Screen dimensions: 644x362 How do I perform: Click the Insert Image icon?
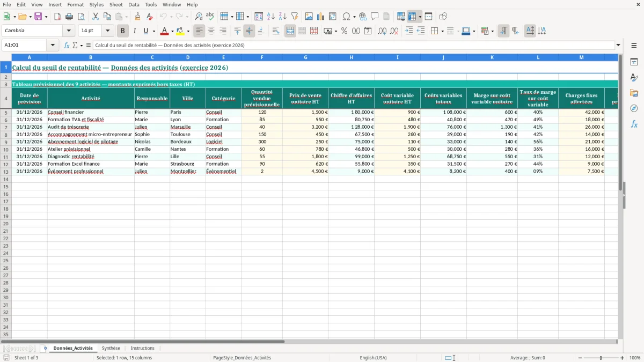(309, 17)
